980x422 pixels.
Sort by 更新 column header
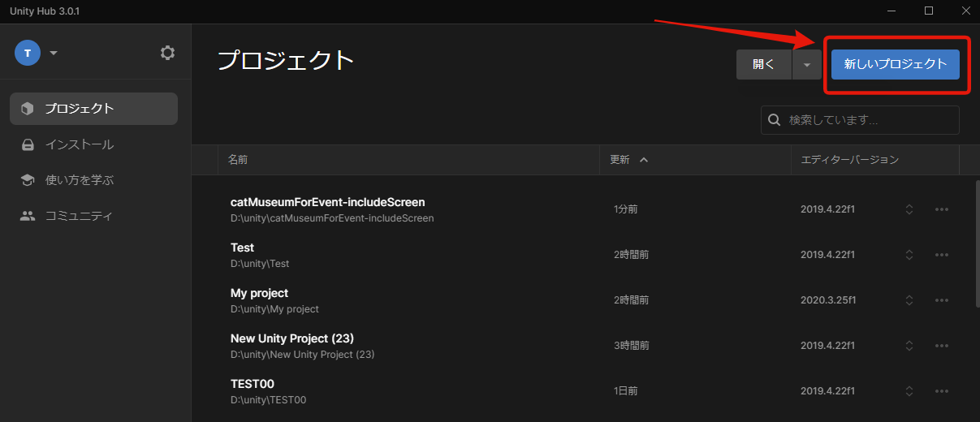pos(620,160)
